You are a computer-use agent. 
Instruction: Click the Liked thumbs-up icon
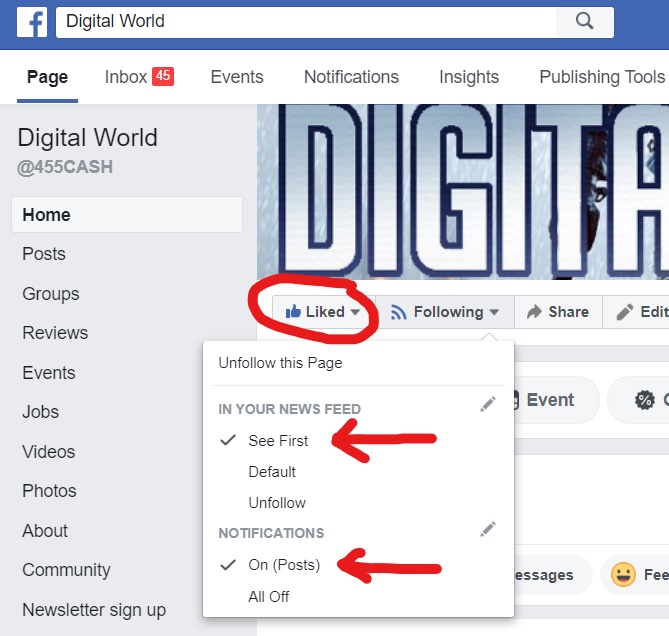pyautogui.click(x=293, y=312)
